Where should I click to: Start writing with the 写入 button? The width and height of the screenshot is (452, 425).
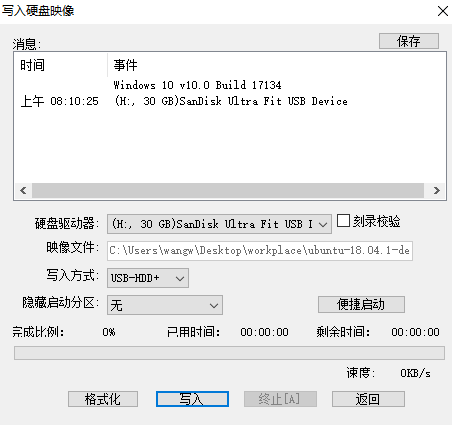[x=192, y=399]
